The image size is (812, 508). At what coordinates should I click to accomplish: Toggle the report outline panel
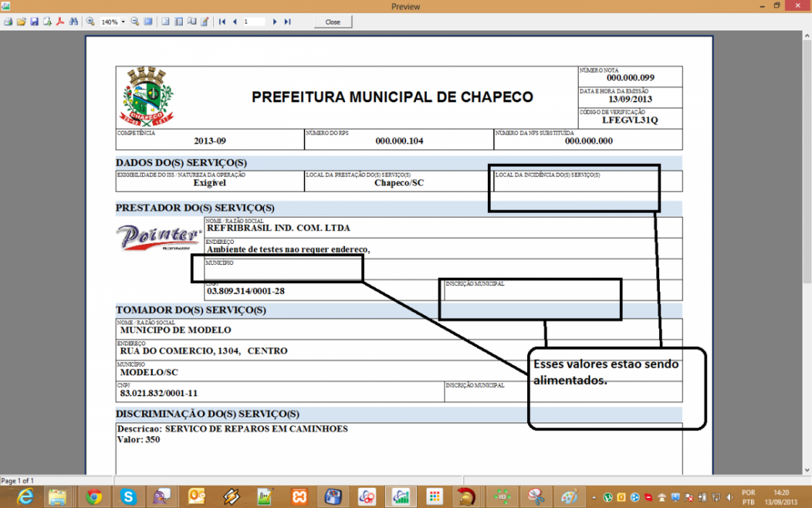pyautogui.click(x=165, y=22)
